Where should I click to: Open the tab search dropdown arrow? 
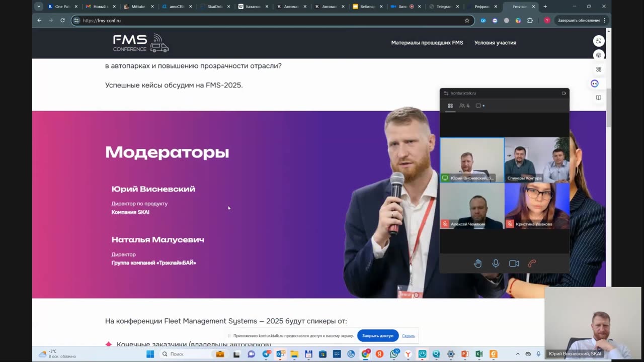pyautogui.click(x=39, y=7)
